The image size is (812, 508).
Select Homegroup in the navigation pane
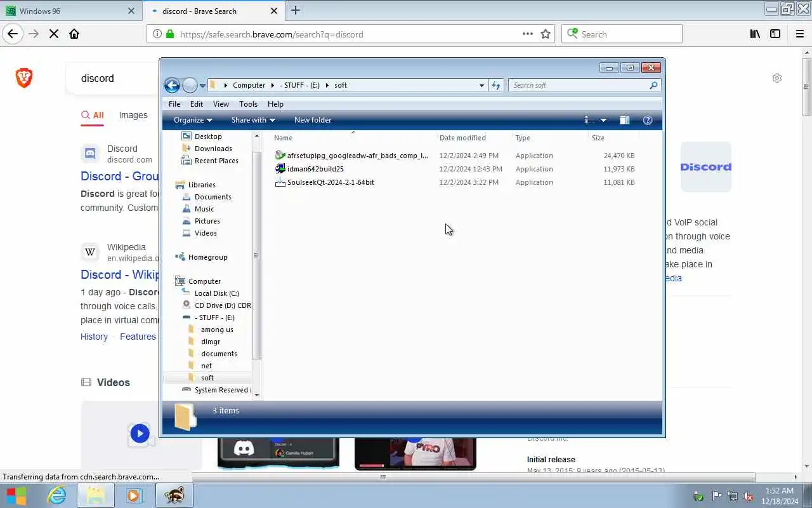point(207,257)
